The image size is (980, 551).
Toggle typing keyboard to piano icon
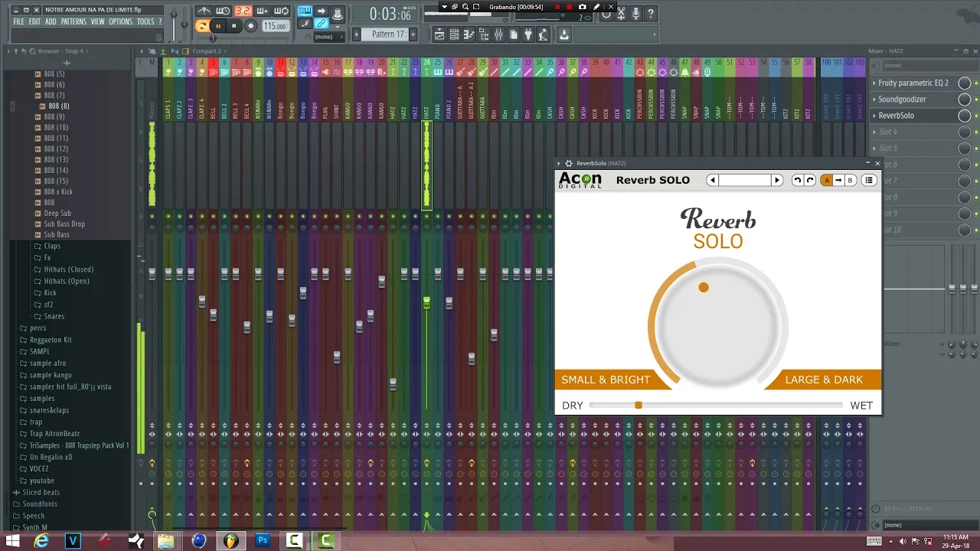[x=305, y=11]
